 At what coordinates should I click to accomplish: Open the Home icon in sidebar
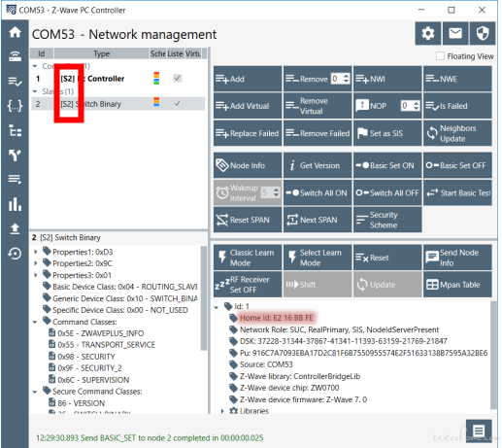tap(15, 32)
